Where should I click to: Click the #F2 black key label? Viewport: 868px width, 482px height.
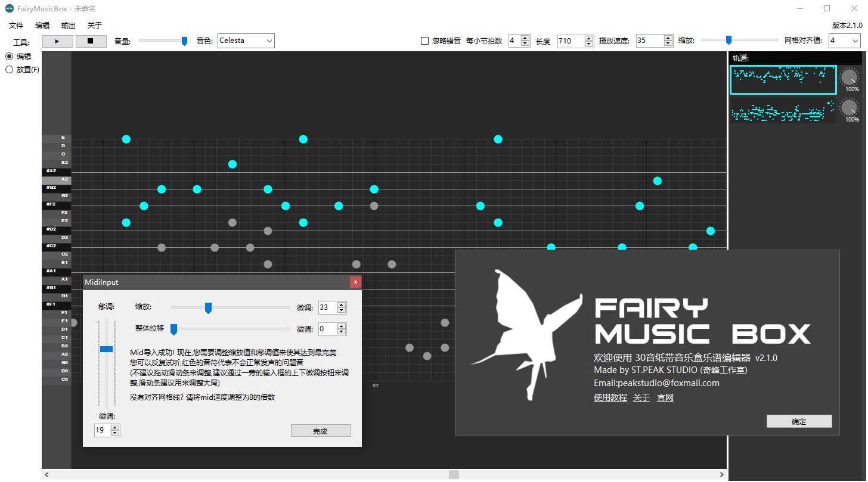click(57, 204)
